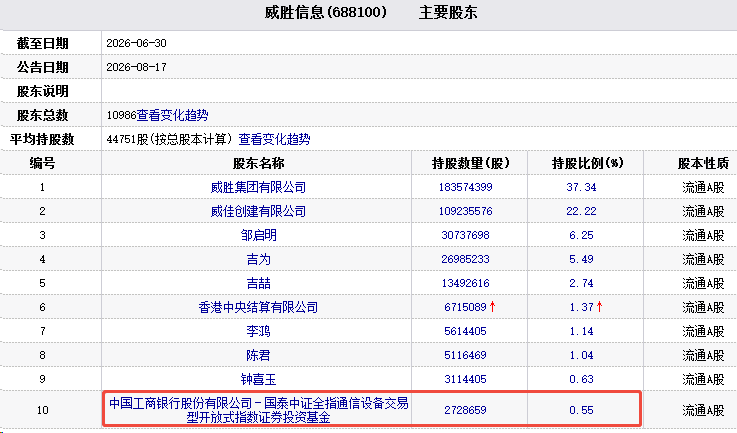Open shareholder 威胜集团有限公司

coord(258,187)
